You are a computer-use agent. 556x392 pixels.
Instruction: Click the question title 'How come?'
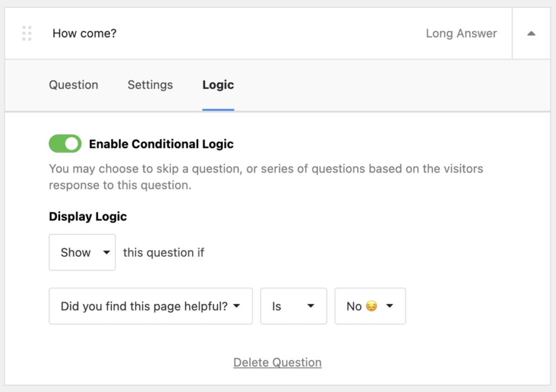coord(84,33)
